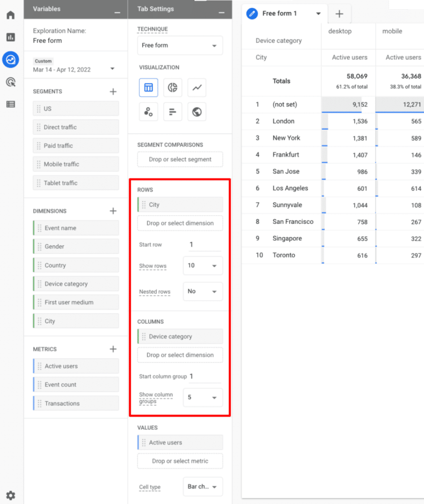Open the Technique dropdown
424x504 pixels.
[180, 45]
